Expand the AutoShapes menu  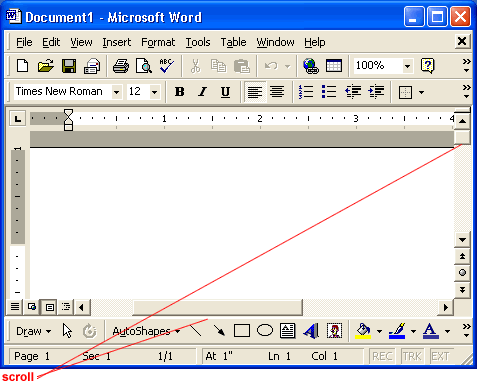146,331
